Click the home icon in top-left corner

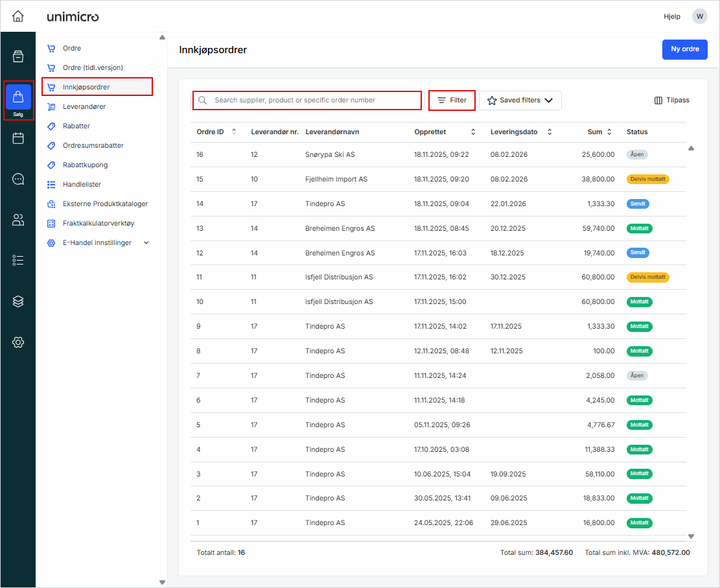(x=18, y=16)
